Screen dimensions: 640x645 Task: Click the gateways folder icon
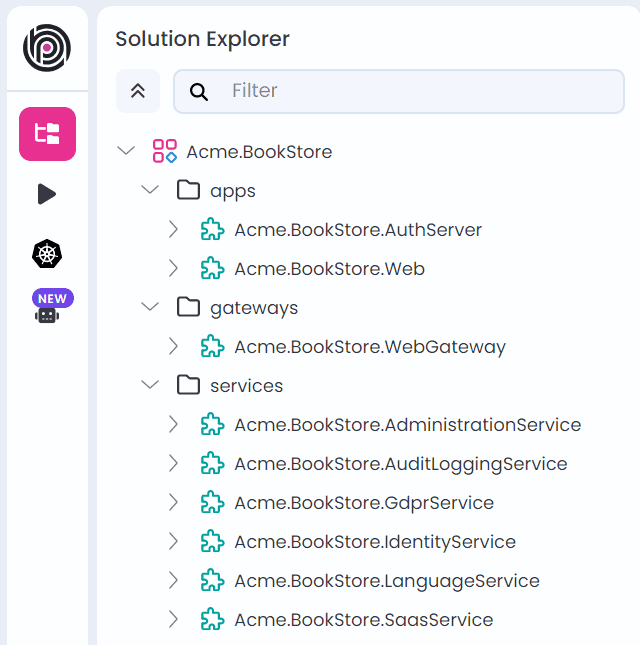point(188,307)
